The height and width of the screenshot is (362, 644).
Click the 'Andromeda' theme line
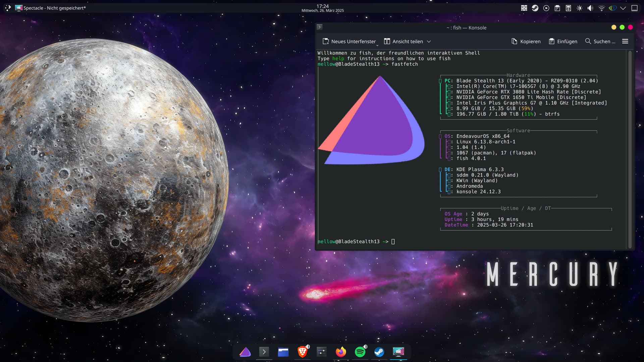(x=470, y=186)
